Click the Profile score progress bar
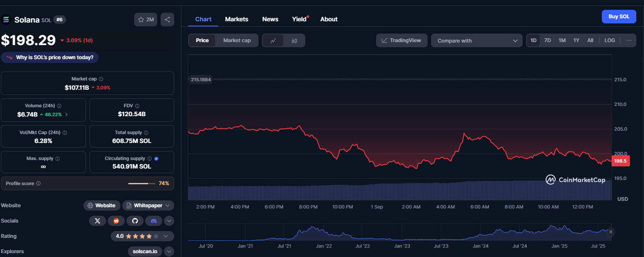This screenshot has height=257, width=644. point(141,183)
